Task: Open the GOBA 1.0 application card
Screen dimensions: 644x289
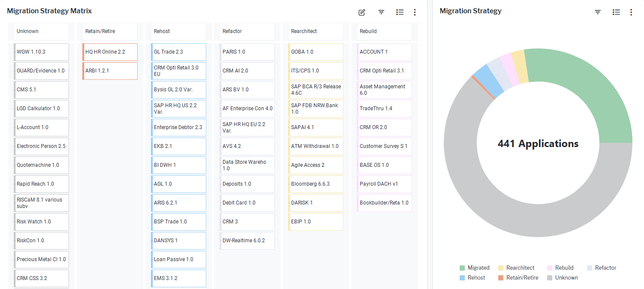Action: pyautogui.click(x=316, y=52)
